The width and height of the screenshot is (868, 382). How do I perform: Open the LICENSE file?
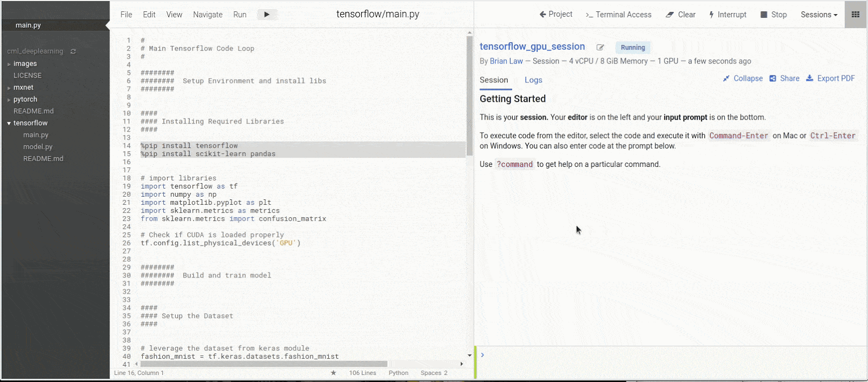click(28, 75)
